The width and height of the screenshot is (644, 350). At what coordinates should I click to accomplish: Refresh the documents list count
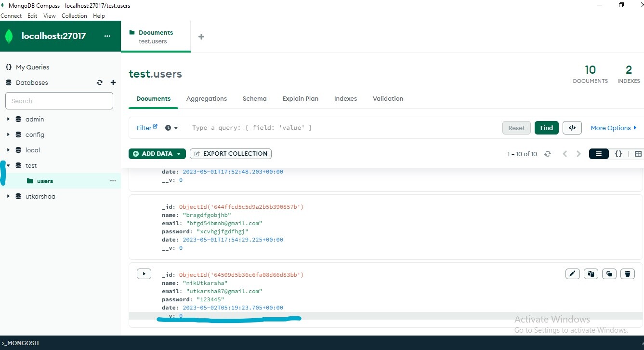coord(547,154)
